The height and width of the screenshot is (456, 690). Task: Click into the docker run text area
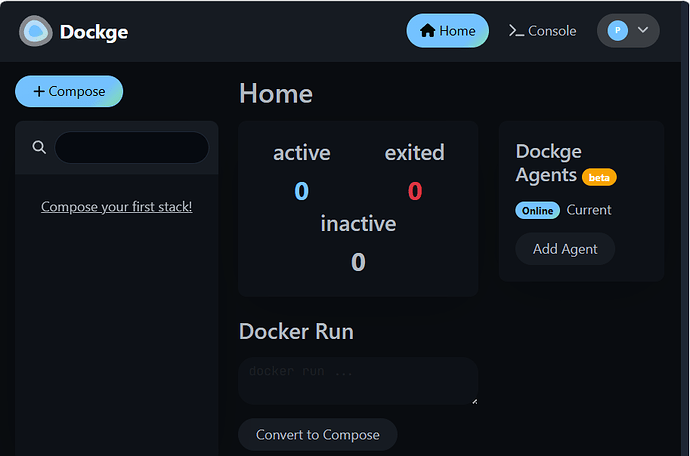(357, 380)
